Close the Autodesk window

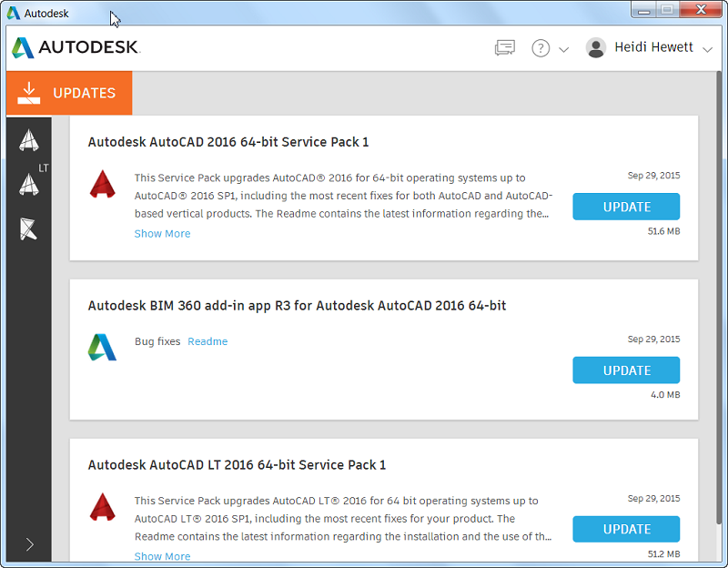click(x=701, y=10)
